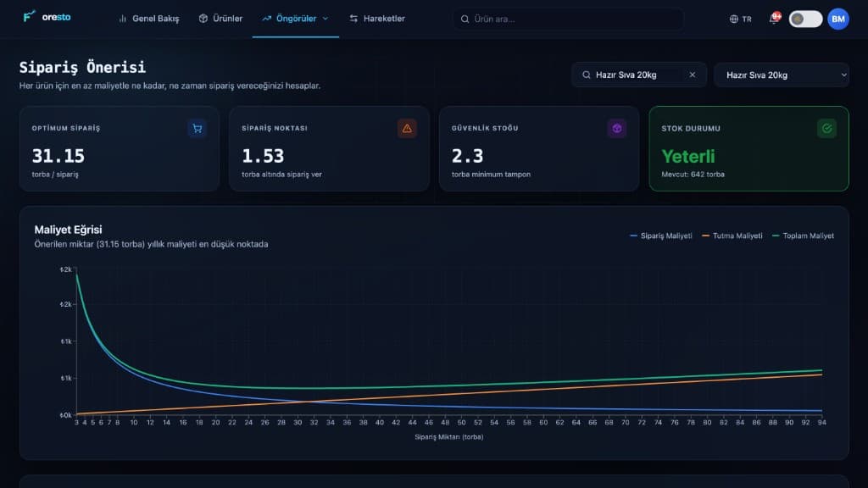This screenshot has height=488, width=868.
Task: Open the TR language selector
Action: click(741, 19)
